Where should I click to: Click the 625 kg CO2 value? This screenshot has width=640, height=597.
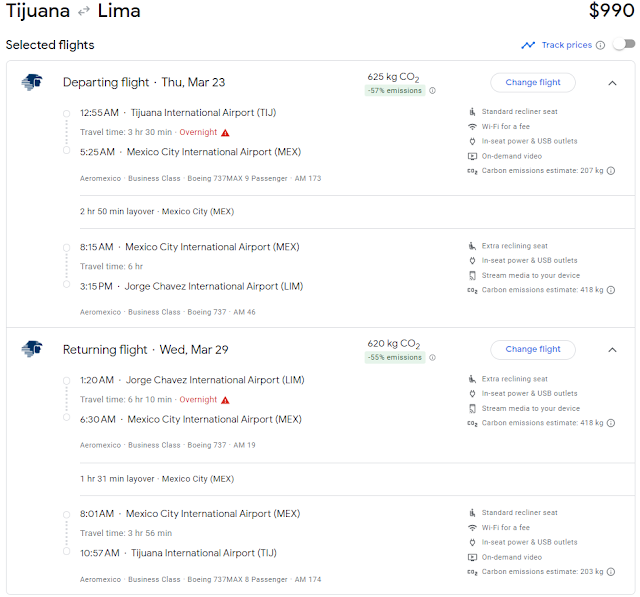coord(393,77)
